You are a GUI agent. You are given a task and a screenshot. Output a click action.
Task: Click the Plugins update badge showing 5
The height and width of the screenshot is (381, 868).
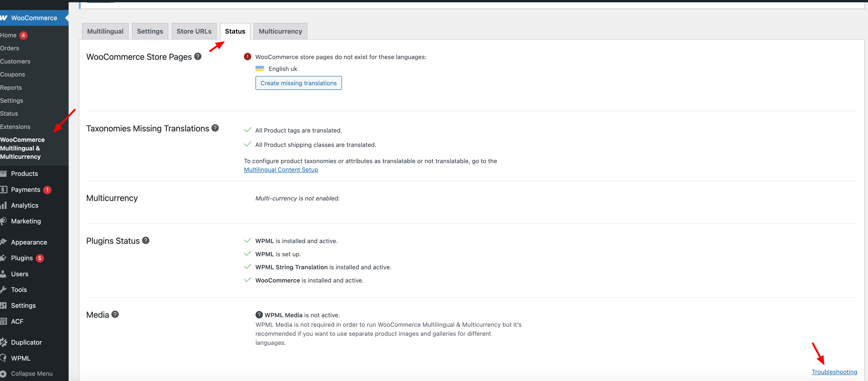click(x=40, y=258)
